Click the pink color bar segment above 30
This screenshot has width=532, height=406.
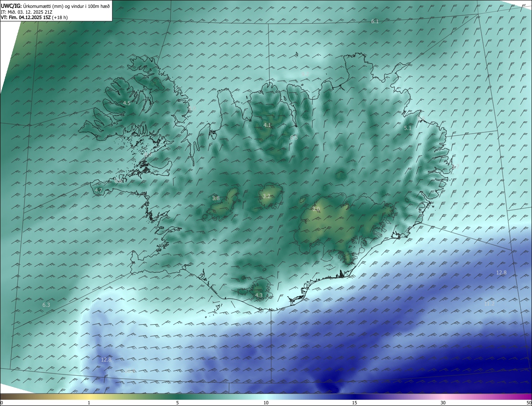pyautogui.click(x=443, y=396)
